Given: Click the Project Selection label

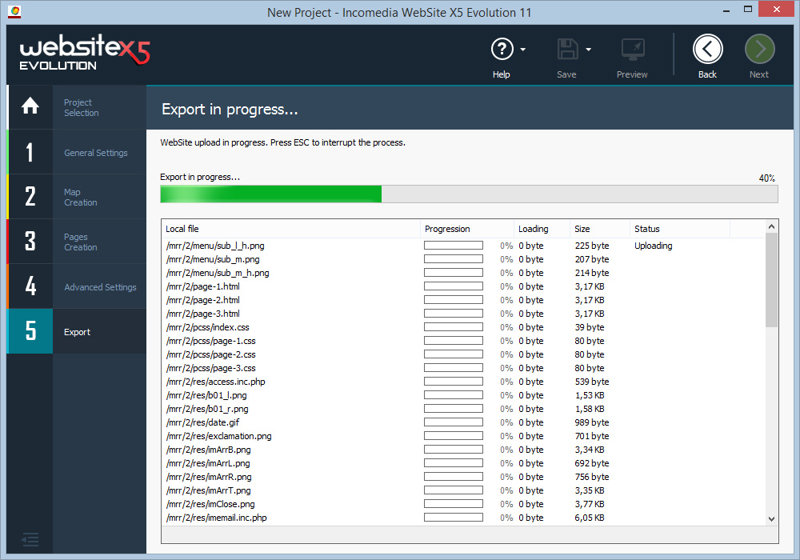Looking at the screenshot, I should coord(81,107).
